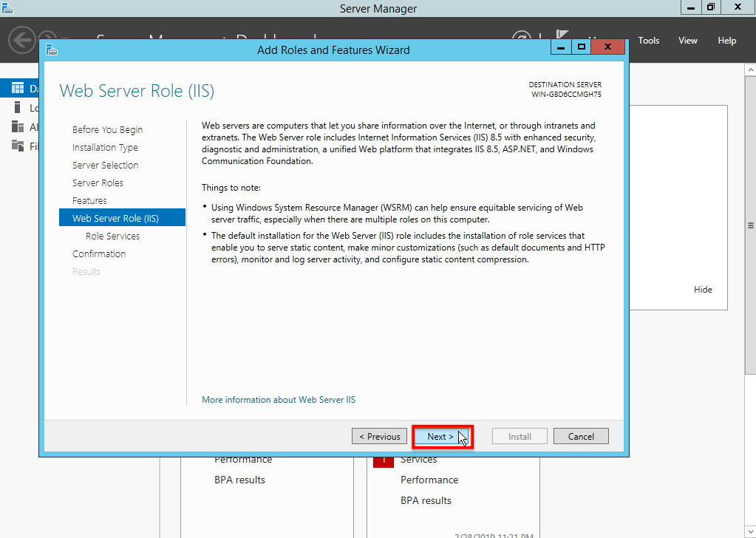Go to the Before You Begin step
Image resolution: width=756 pixels, height=538 pixels.
pyautogui.click(x=107, y=129)
